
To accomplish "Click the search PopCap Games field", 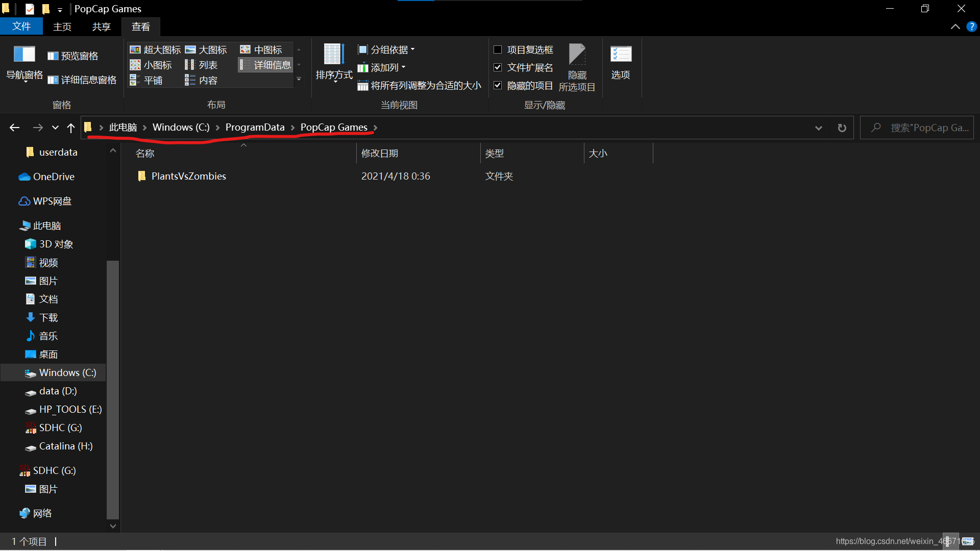I will [917, 128].
